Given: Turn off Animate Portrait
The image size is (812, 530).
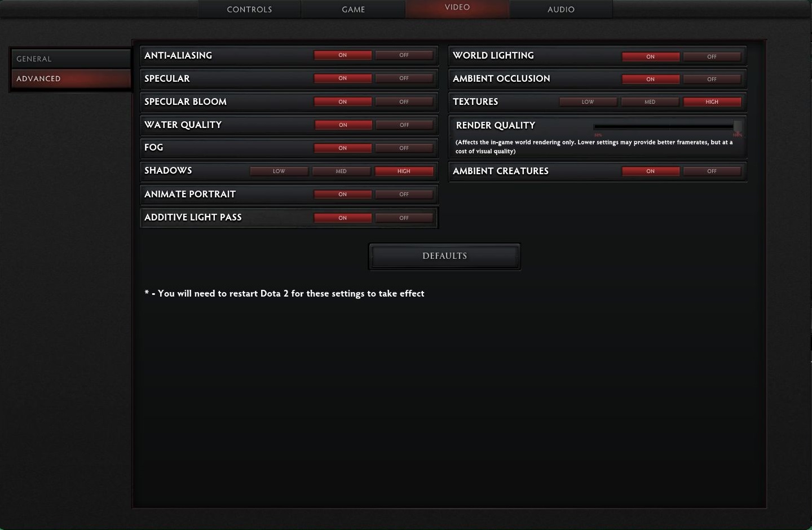Looking at the screenshot, I should (x=404, y=195).
